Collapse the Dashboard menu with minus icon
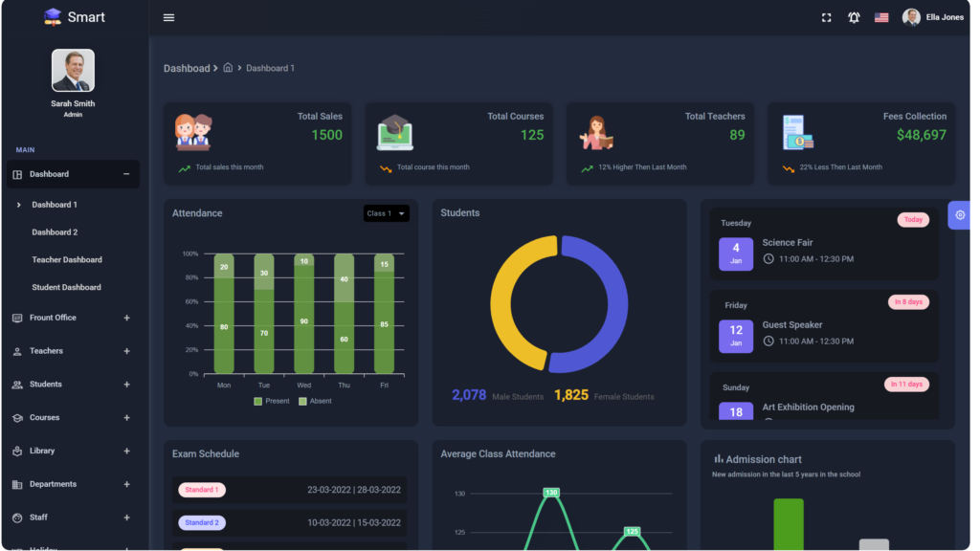Viewport: 980px width, 551px height. (126, 174)
